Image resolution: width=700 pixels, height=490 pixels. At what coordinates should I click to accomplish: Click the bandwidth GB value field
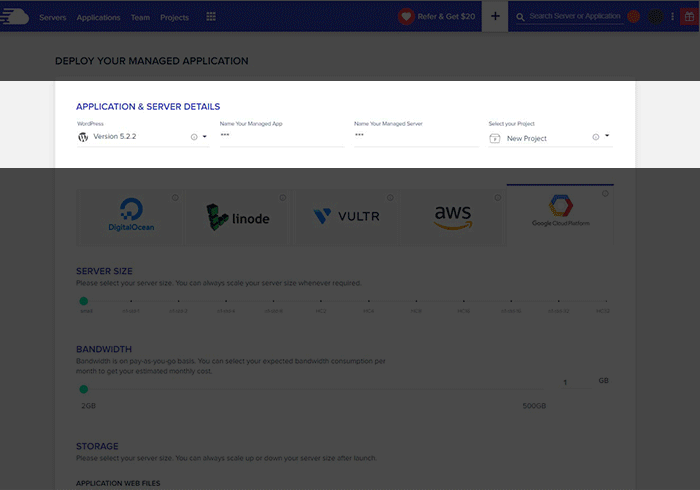[575, 382]
